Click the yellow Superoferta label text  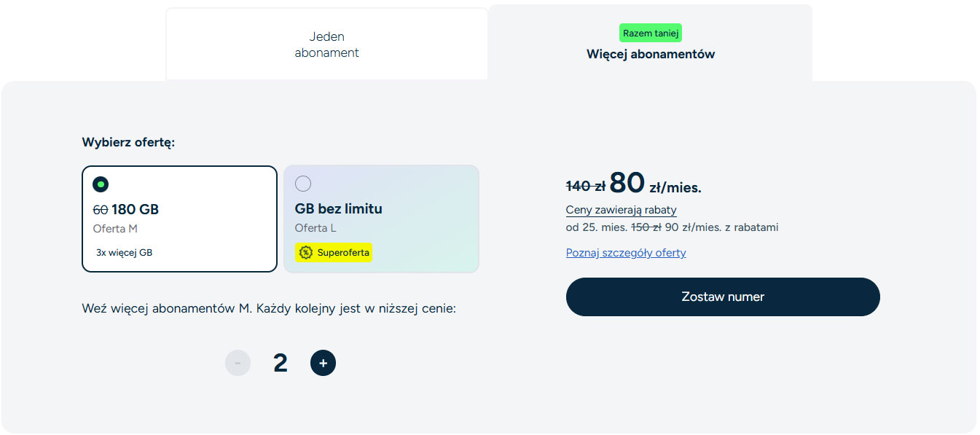tap(343, 253)
